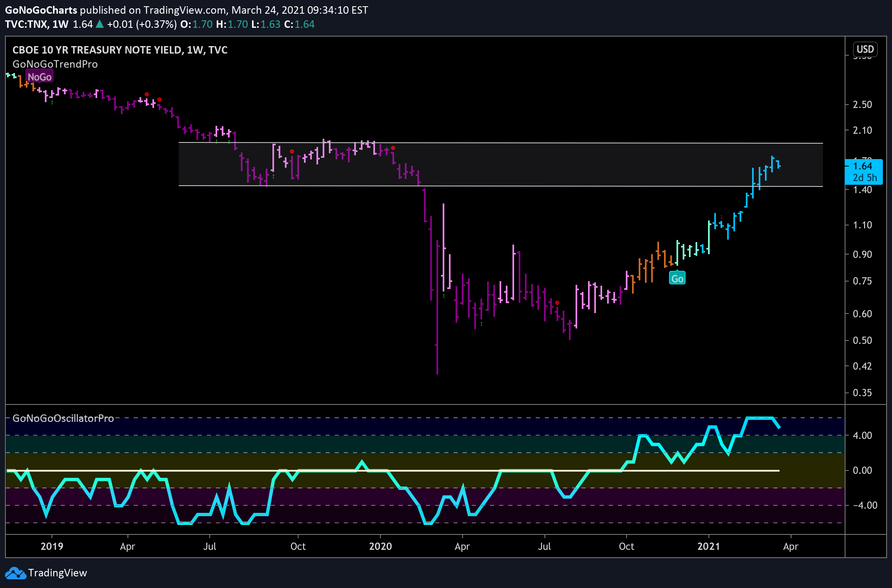Click the 0.75 price axis label
This screenshot has height=588, width=892.
click(x=863, y=281)
